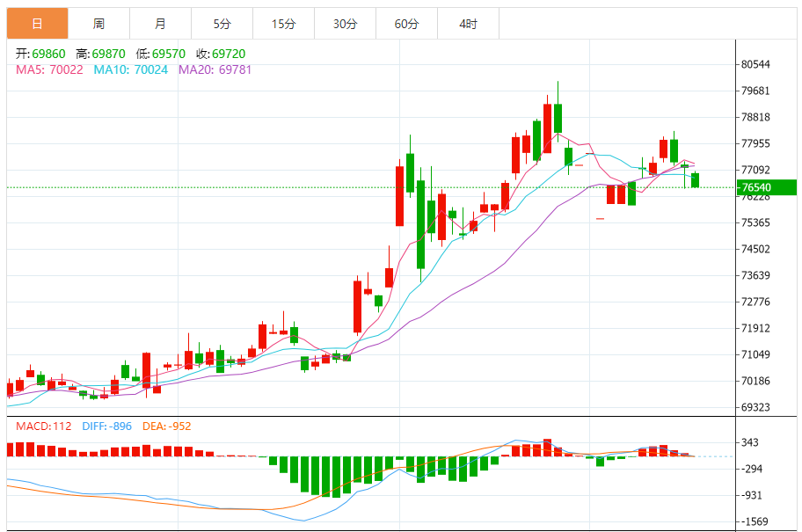Viewport: 802px width, 532px height.
Task: Click the MACD:112 indicator value
Action: (43, 426)
